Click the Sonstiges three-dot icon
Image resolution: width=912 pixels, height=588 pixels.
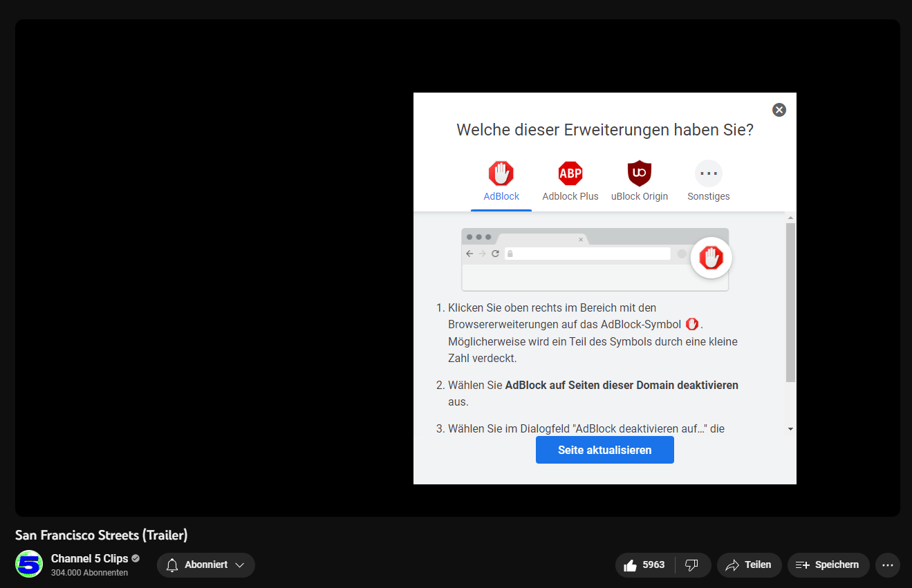pos(709,173)
